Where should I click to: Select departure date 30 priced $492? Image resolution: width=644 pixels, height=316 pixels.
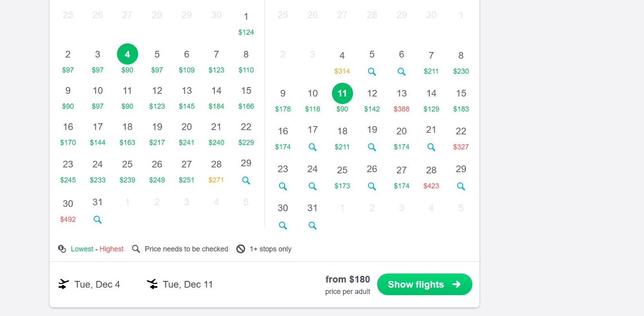coord(68,210)
